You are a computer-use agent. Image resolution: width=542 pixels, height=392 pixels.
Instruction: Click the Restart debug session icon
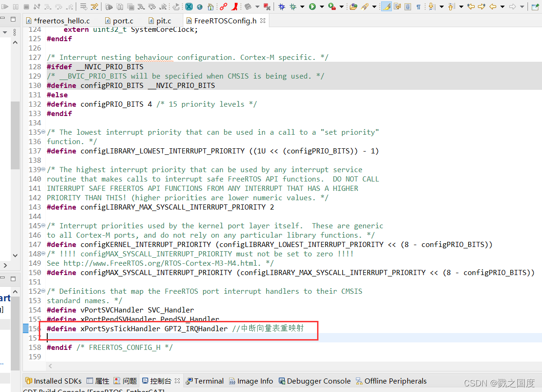tap(176, 7)
